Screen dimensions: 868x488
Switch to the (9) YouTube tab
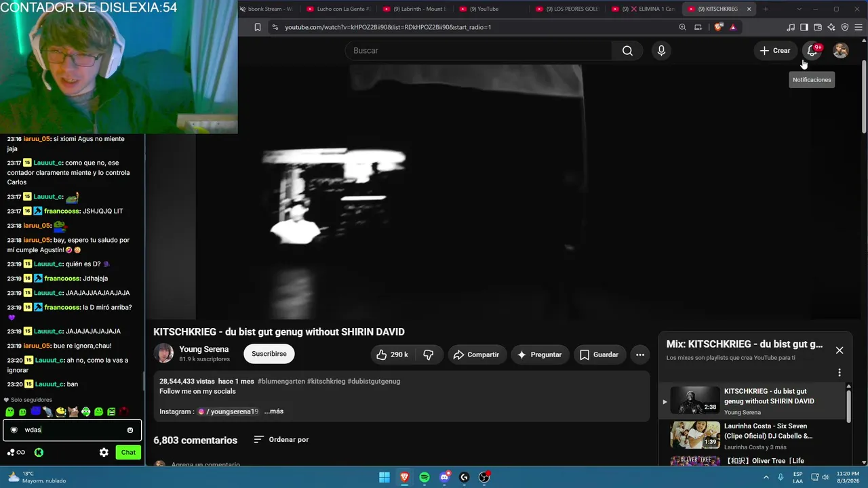click(491, 9)
